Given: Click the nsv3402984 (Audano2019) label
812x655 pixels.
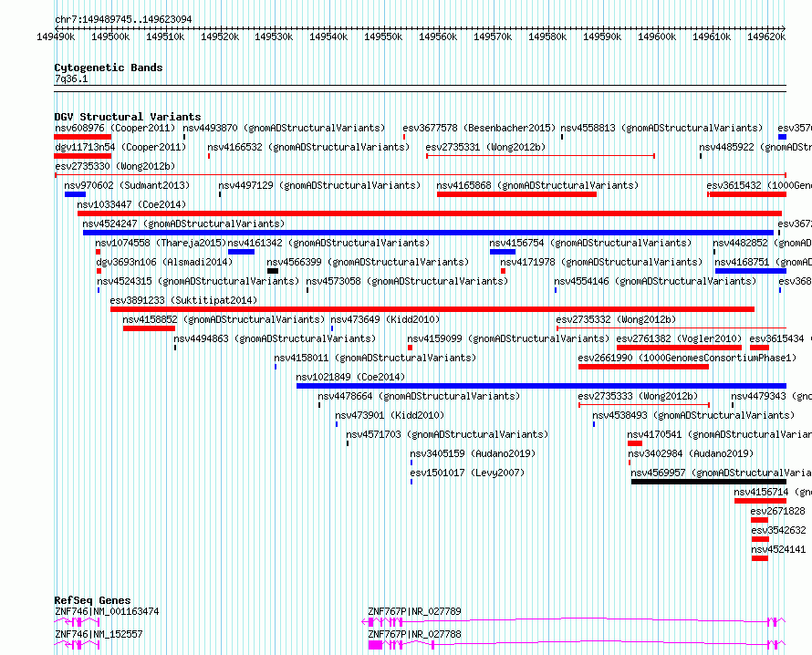Looking at the screenshot, I should pyautogui.click(x=691, y=453).
